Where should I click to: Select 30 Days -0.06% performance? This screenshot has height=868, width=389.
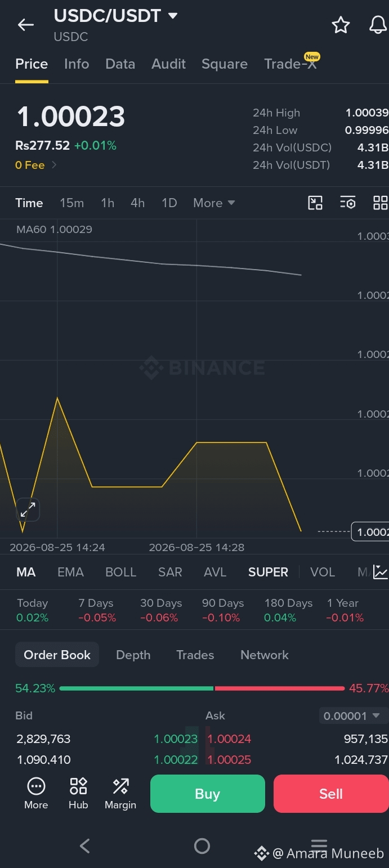(161, 610)
